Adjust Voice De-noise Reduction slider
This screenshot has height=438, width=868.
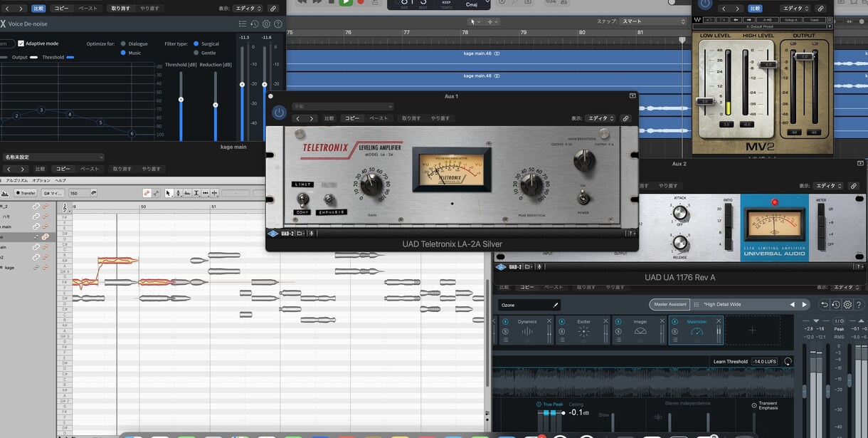(x=216, y=105)
